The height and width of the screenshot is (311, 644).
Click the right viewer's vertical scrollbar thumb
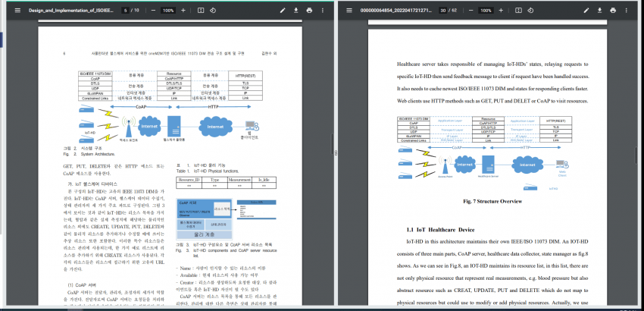(636, 155)
